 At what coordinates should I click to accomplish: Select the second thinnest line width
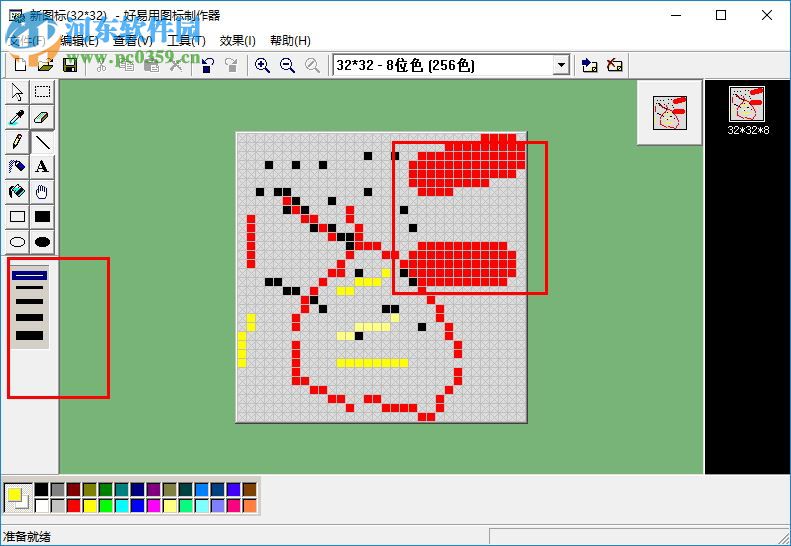(x=29, y=288)
